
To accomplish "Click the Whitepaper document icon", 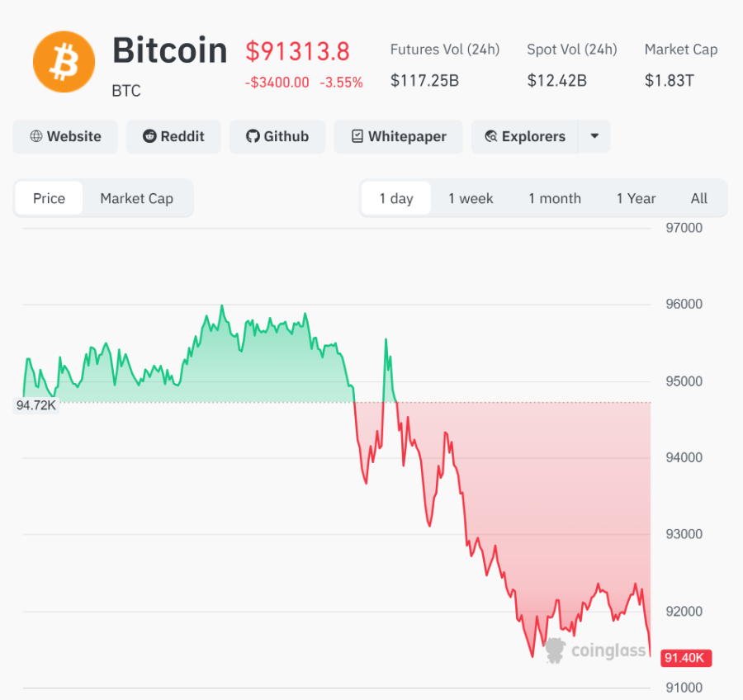I will click(x=357, y=136).
